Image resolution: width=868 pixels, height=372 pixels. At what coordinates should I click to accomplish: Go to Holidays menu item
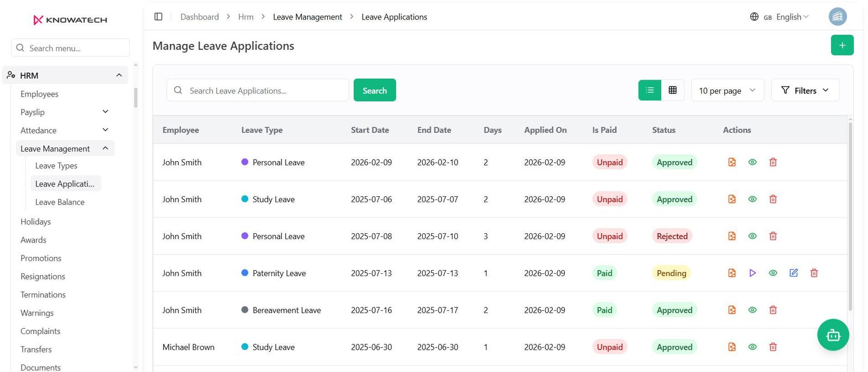point(36,221)
